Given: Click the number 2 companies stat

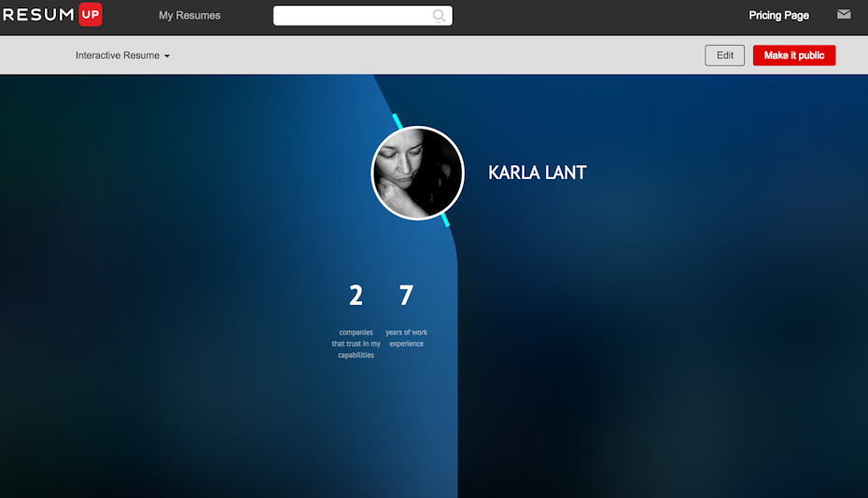Looking at the screenshot, I should [x=356, y=296].
